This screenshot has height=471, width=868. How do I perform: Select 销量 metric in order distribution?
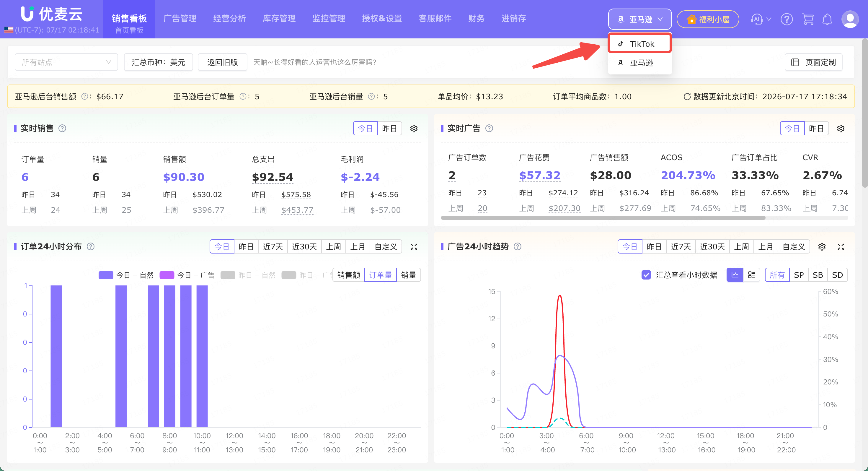[408, 275]
